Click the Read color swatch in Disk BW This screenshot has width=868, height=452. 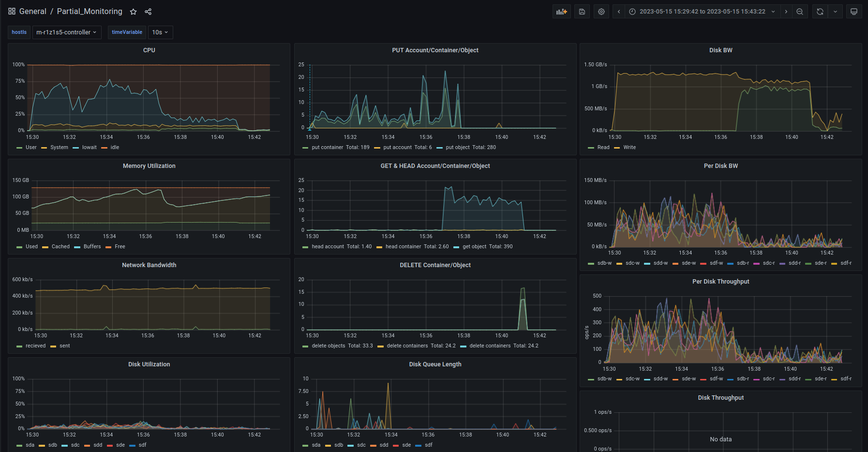591,148
